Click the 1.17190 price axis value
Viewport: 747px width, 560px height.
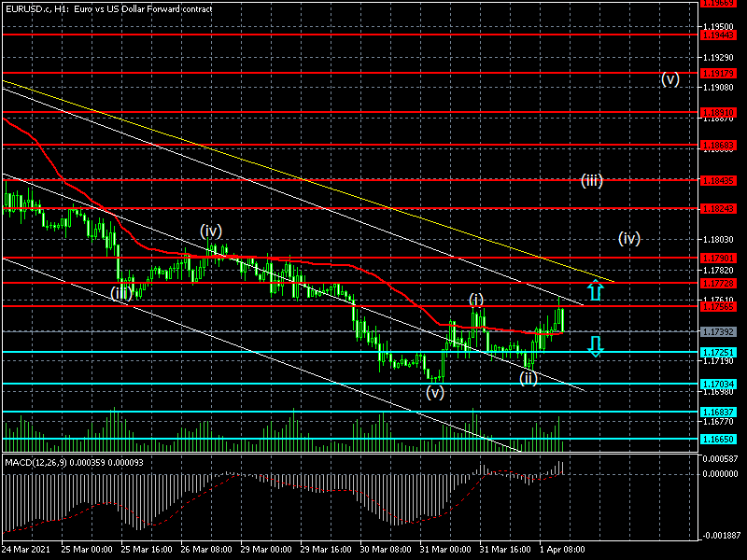coord(718,361)
